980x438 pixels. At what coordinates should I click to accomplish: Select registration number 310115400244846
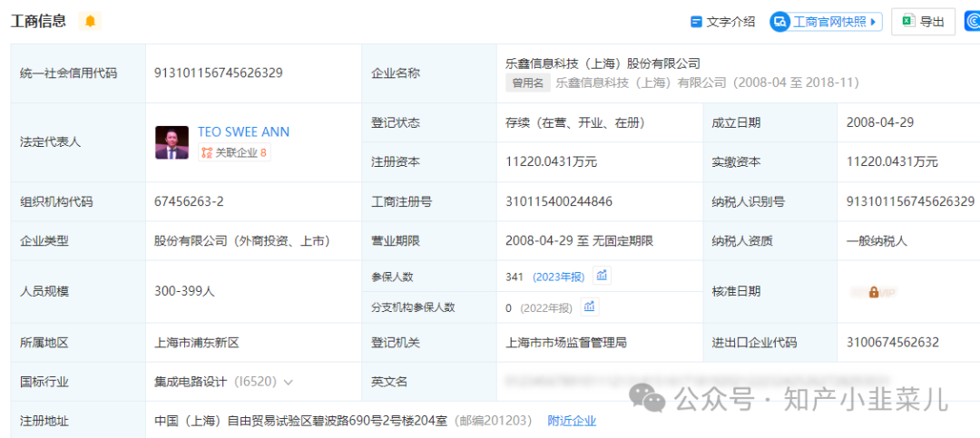559,201
